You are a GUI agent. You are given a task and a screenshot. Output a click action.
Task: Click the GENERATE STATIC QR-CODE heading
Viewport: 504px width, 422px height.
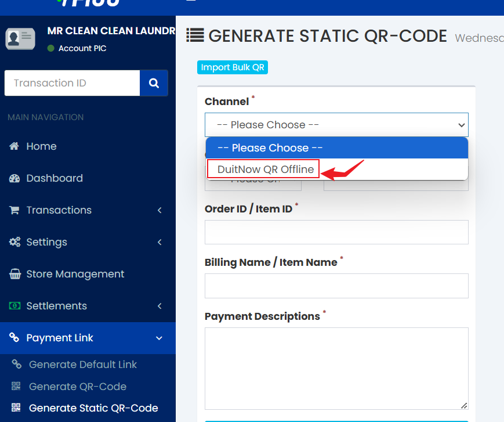click(x=328, y=36)
